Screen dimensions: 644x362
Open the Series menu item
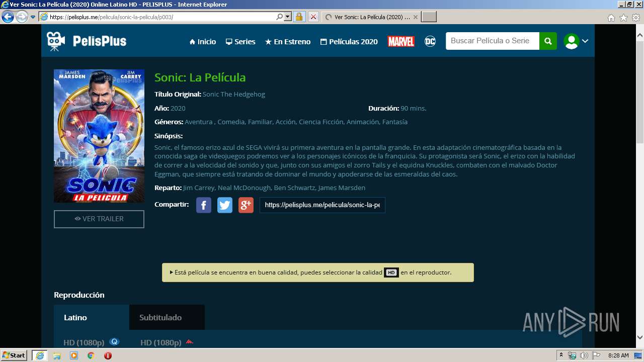(240, 42)
